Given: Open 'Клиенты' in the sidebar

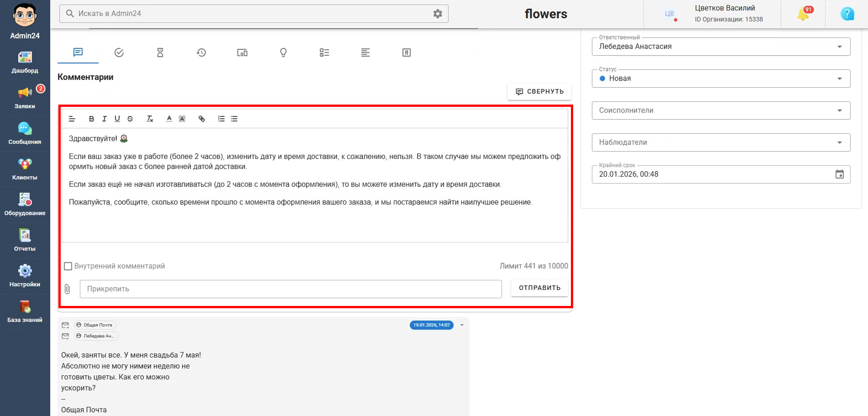Looking at the screenshot, I should (x=25, y=169).
